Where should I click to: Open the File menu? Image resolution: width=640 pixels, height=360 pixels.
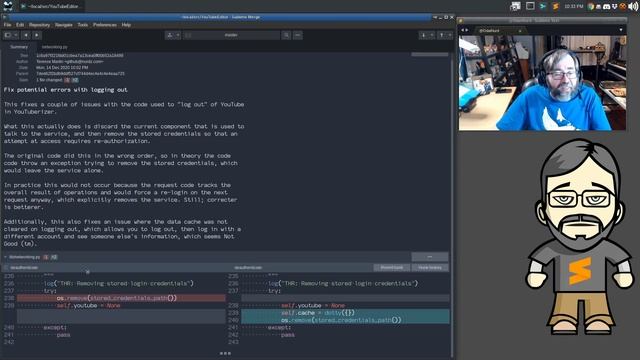click(7, 25)
